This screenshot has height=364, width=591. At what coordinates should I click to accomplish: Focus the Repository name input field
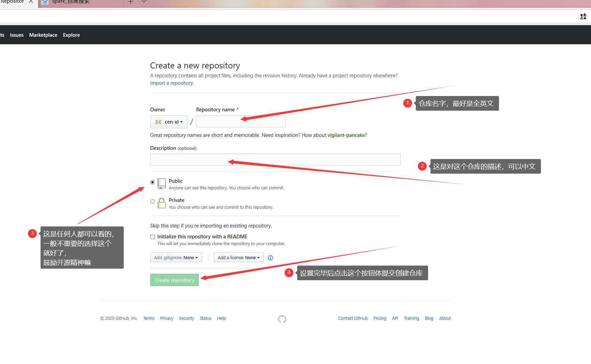(241, 122)
